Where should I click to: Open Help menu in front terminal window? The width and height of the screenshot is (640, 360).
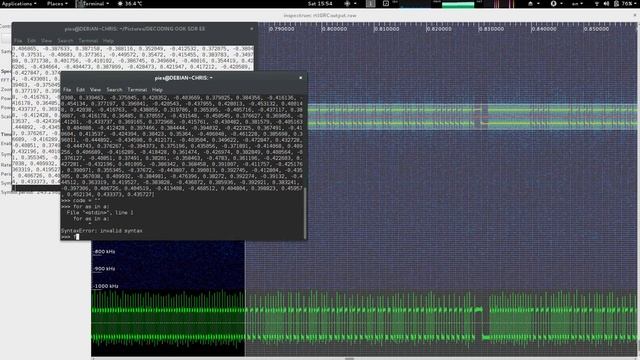click(157, 89)
